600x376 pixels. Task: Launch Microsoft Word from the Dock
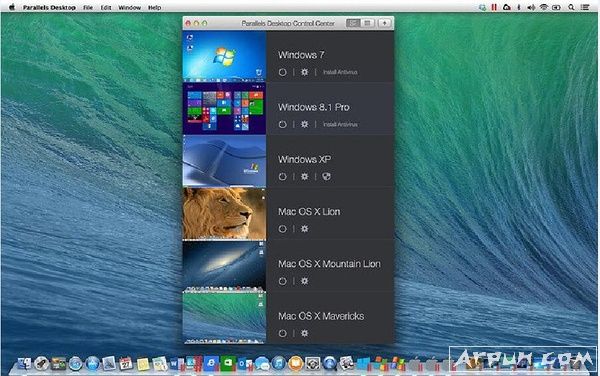point(176,363)
